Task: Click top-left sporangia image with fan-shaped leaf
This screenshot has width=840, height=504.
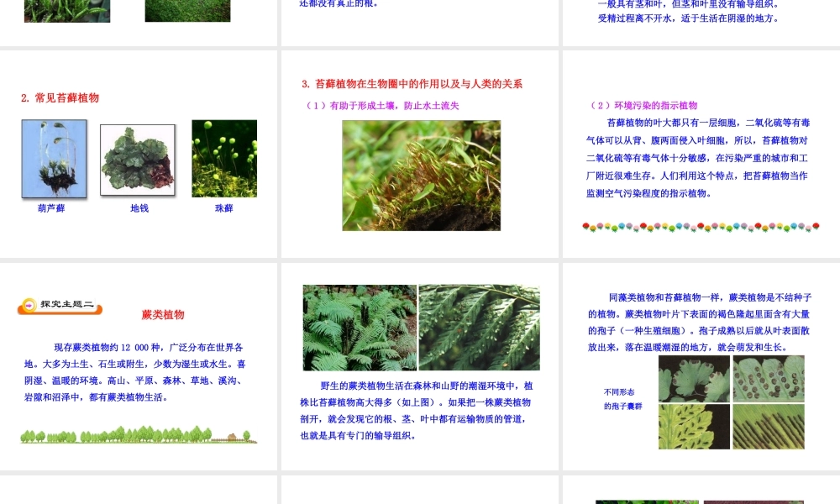Action: pyautogui.click(x=695, y=379)
